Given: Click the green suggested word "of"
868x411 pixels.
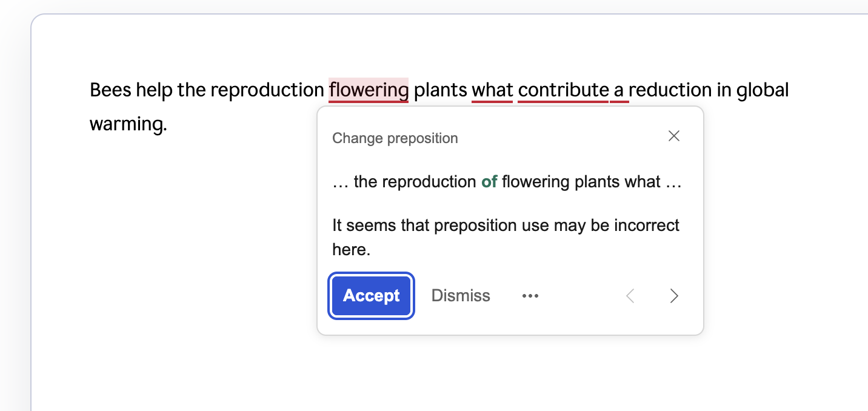Looking at the screenshot, I should [x=489, y=182].
